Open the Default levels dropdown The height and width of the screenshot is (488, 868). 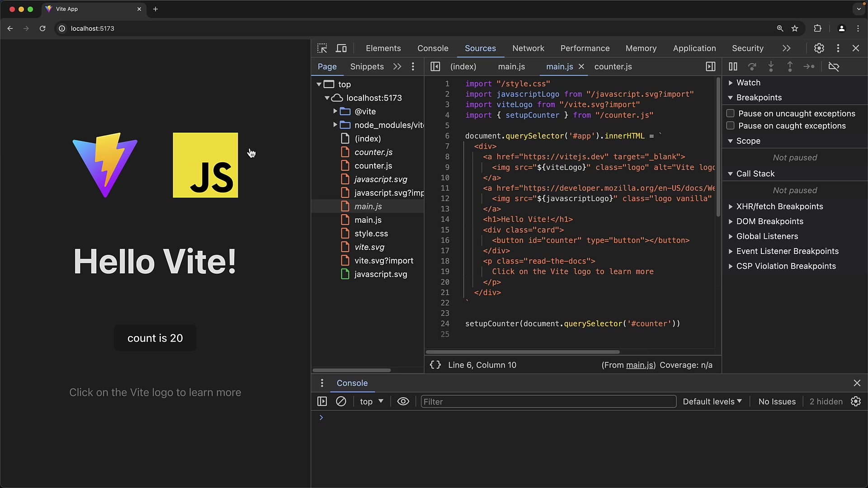pos(712,402)
